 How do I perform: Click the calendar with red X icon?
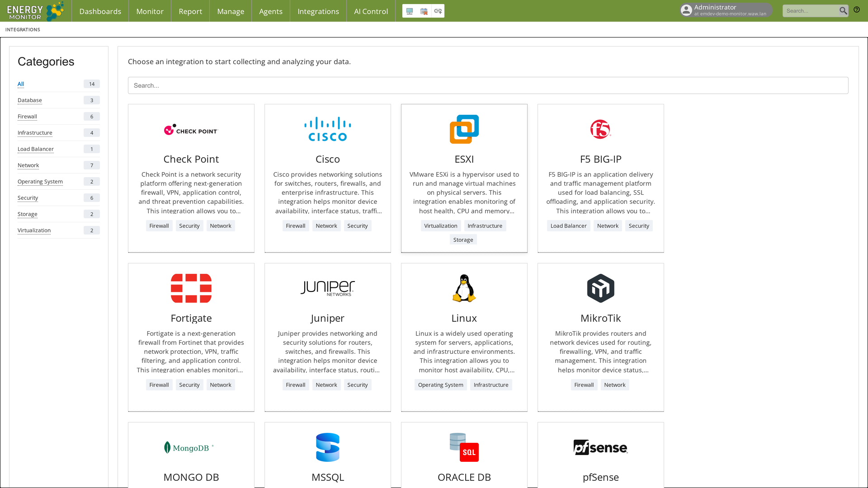pyautogui.click(x=424, y=11)
